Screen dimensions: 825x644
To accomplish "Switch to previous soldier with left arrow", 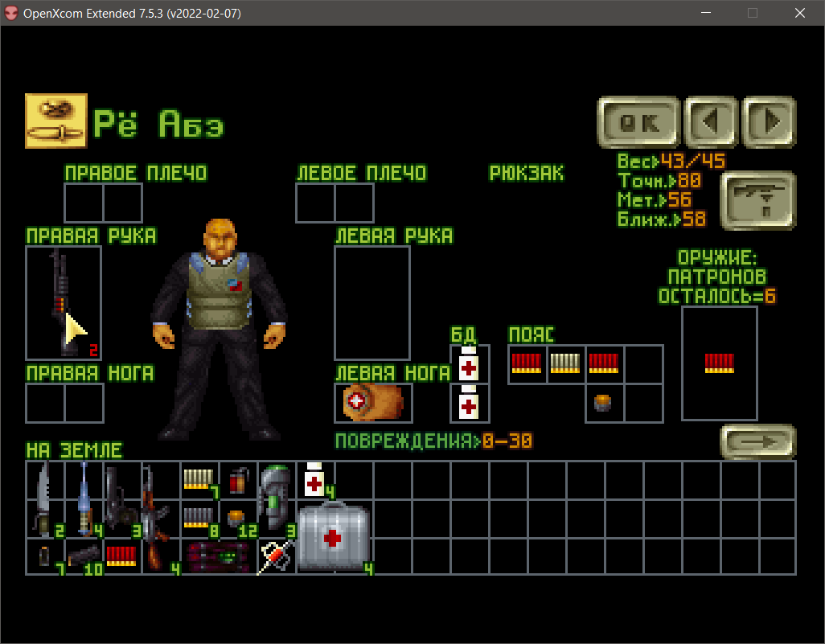I will click(x=710, y=122).
